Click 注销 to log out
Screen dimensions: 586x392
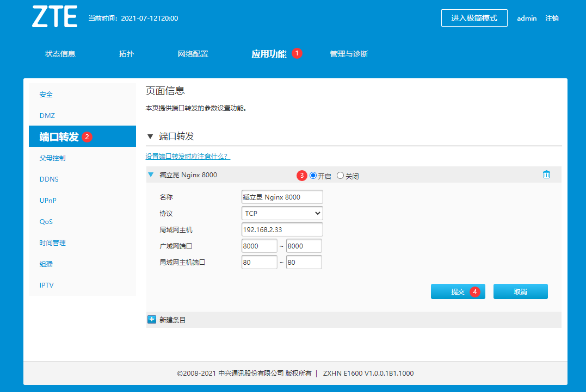tap(552, 18)
